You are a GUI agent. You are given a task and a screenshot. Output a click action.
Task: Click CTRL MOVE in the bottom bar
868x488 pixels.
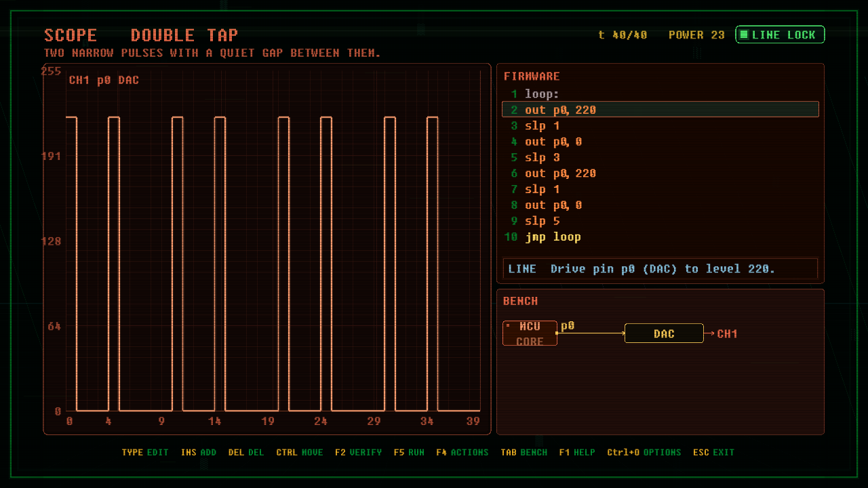click(x=300, y=452)
